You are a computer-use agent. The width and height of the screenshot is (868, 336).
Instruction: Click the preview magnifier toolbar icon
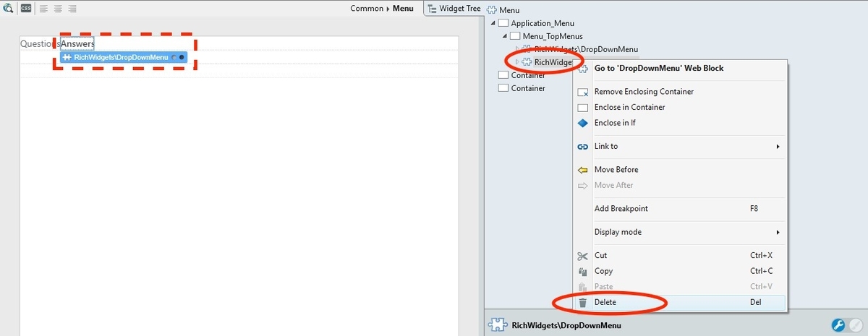click(8, 9)
